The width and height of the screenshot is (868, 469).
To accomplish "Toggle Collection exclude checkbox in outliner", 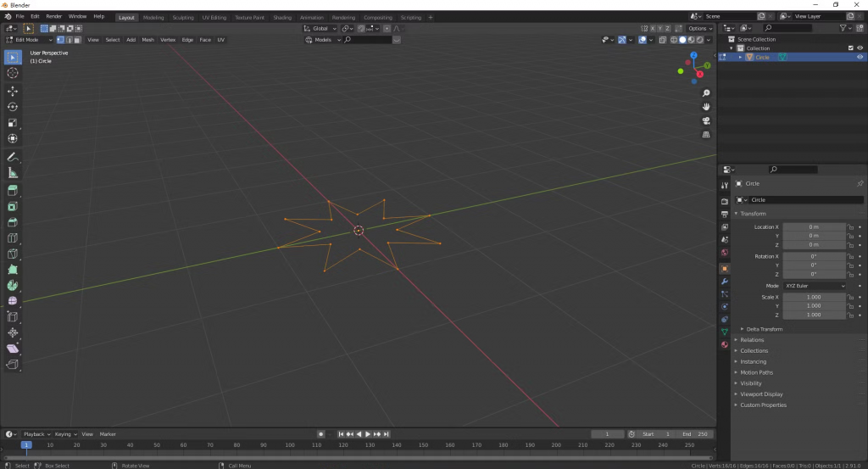I will pos(851,48).
